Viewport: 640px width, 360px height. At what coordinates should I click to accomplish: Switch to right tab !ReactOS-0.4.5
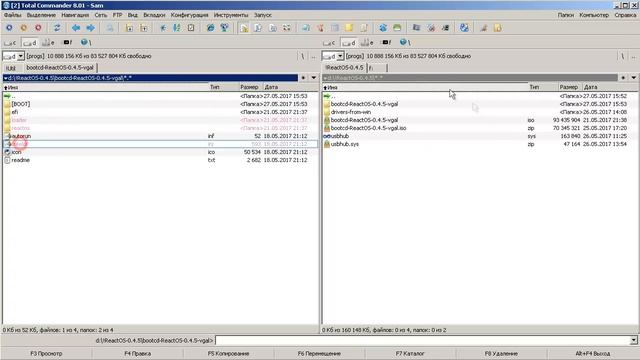344,68
